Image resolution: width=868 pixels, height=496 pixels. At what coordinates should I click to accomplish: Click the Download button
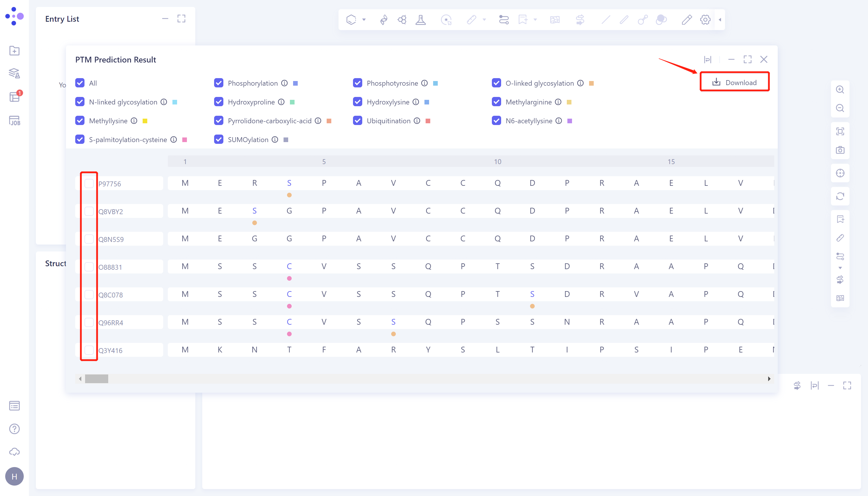(x=735, y=82)
